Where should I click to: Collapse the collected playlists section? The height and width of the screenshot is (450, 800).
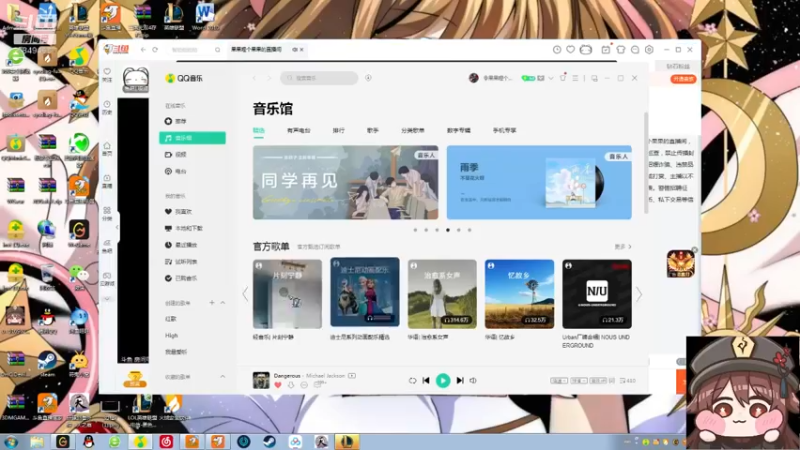coord(222,377)
